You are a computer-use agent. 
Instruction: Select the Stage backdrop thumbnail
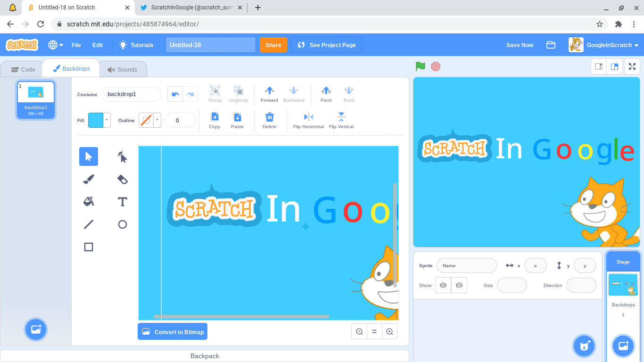pos(623,285)
